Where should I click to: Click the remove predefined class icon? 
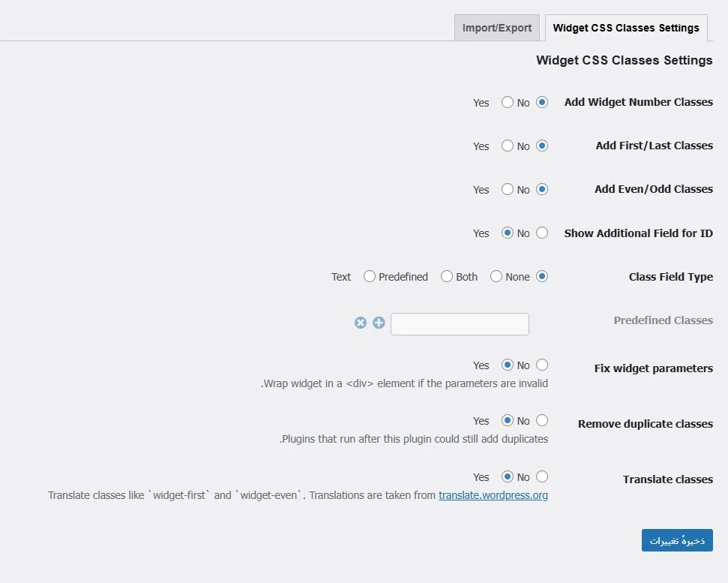tap(361, 322)
